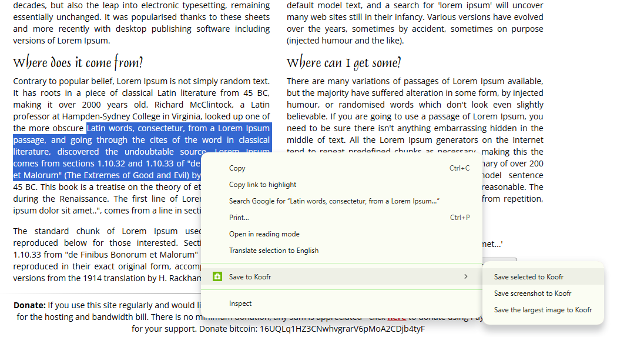Click the text 'Contrary to popular belief'
Viewport: 644px width, 337px height.
tap(63, 81)
